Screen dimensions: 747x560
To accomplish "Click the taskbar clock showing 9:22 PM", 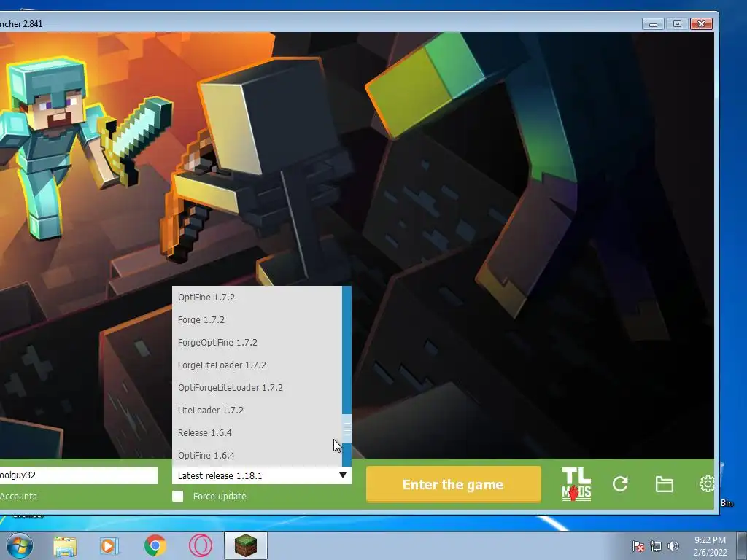I will 710,546.
